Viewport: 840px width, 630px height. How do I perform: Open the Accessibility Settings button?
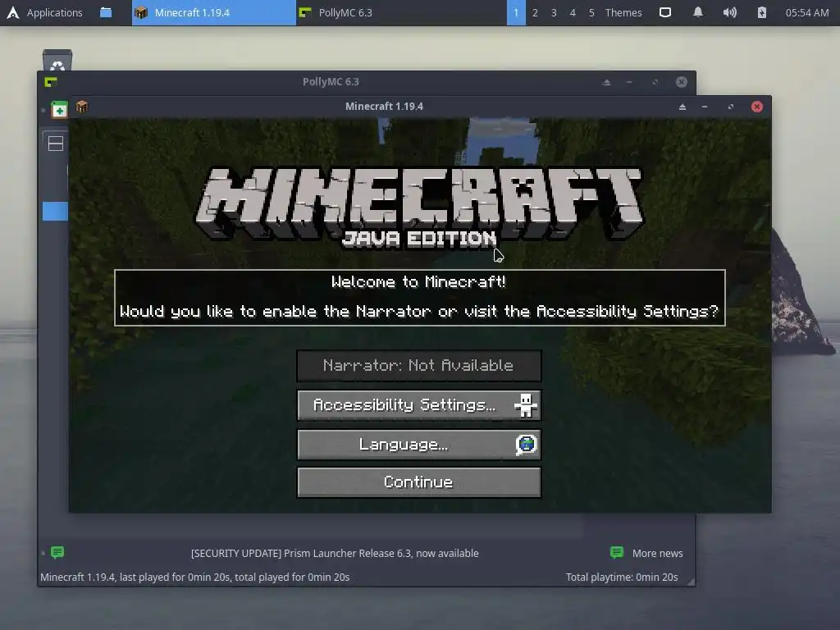click(x=419, y=405)
